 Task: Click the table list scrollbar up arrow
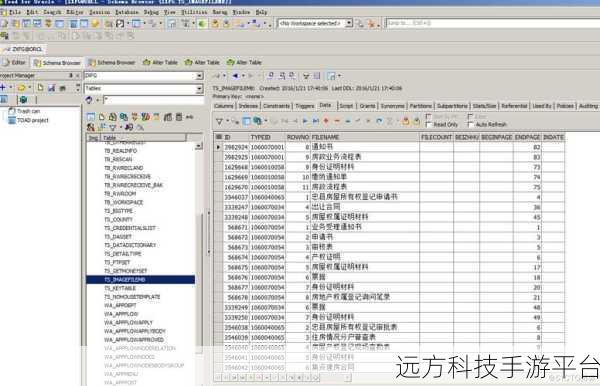click(x=199, y=146)
